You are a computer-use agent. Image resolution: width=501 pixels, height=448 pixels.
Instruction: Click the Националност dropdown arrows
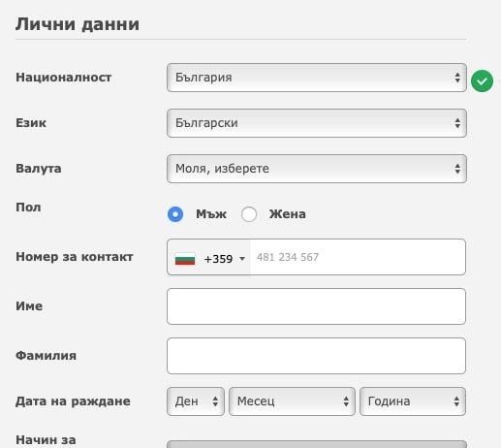457,78
